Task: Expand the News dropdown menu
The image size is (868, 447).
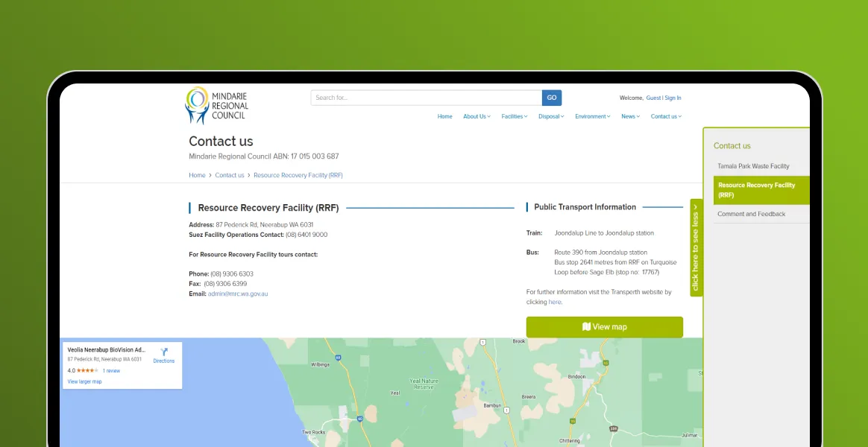Action: 630,116
